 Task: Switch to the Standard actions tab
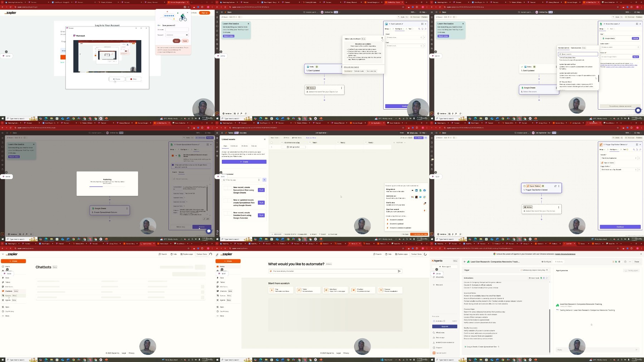563,48
